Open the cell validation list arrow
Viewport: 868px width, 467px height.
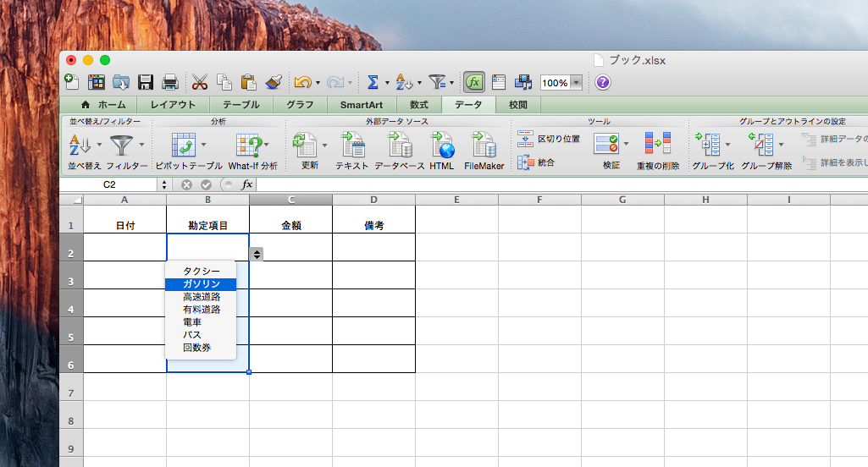click(x=257, y=254)
